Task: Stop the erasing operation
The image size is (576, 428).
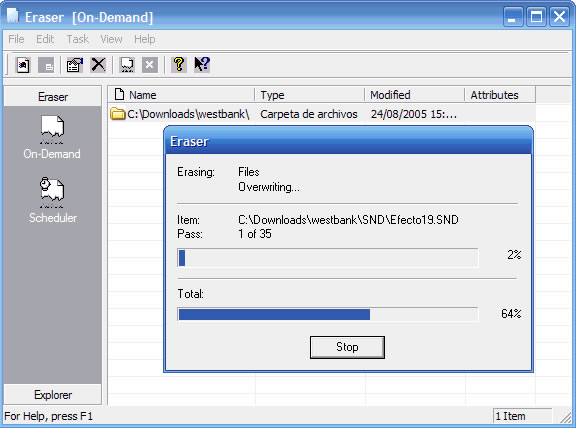Action: click(x=347, y=347)
